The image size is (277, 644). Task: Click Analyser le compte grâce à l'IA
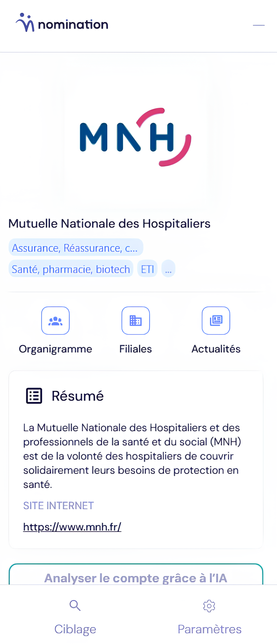tap(136, 574)
